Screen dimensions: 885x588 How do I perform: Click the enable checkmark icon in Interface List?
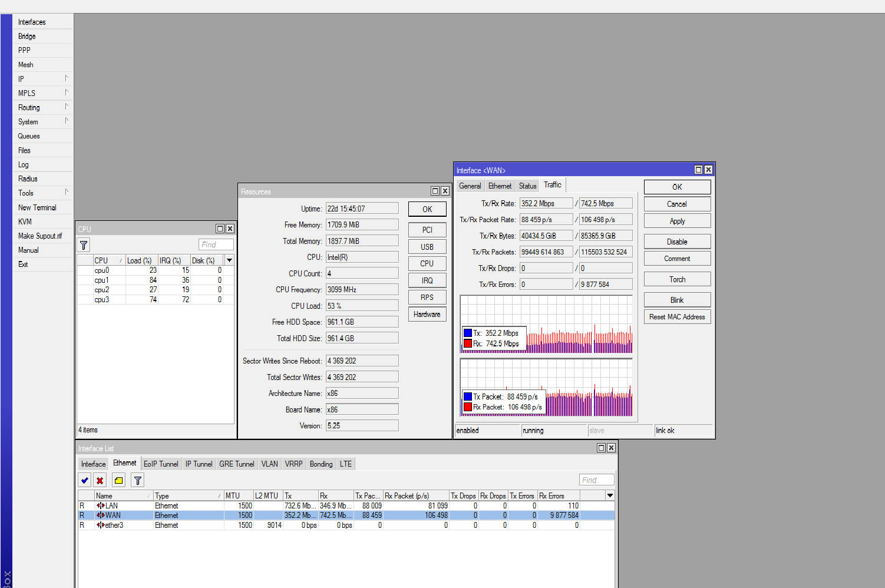coord(85,480)
